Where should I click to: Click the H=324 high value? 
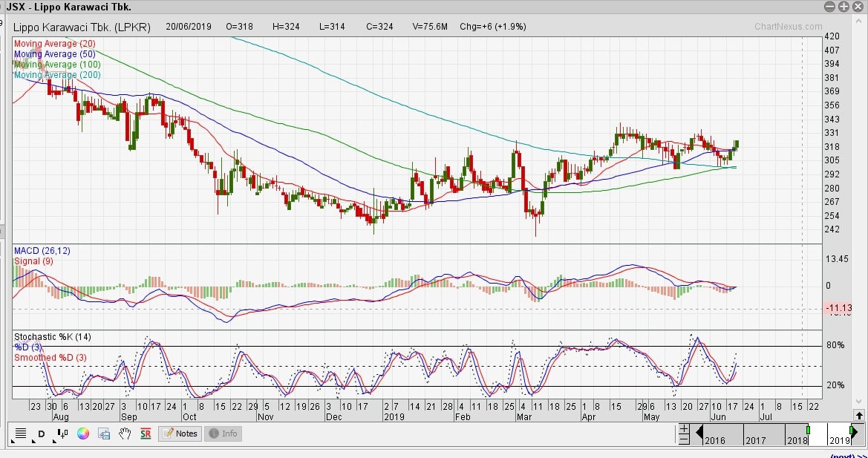tap(286, 27)
